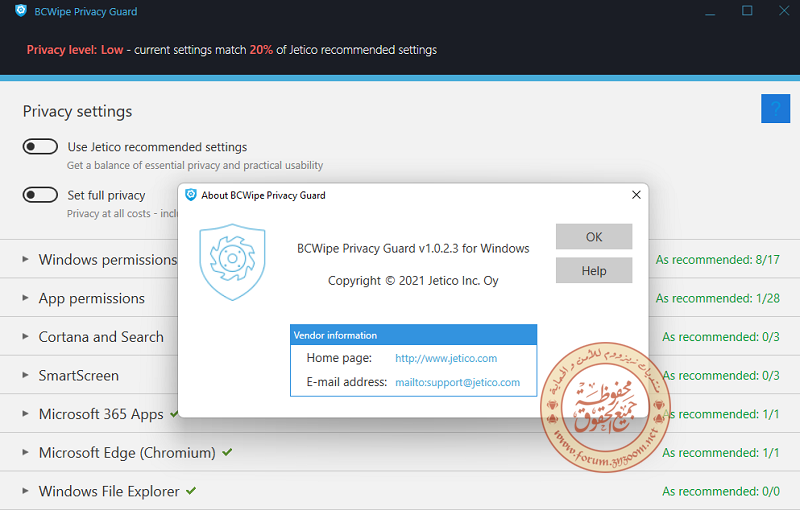
Task: Click green checkmark beside Windows File Explorer
Action: click(191, 491)
